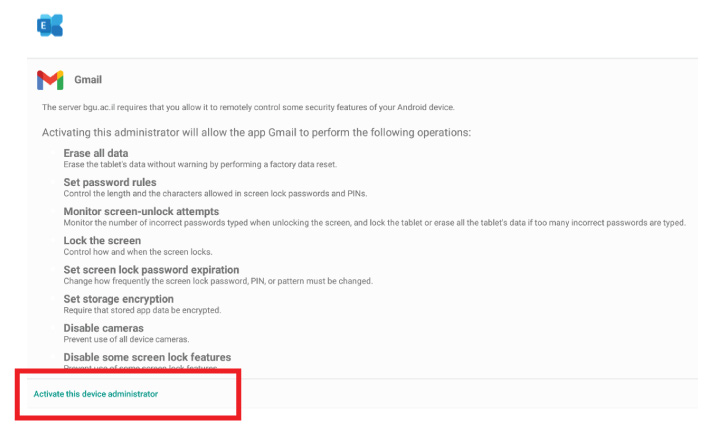This screenshot has width=721, height=433.
Task: Click Disable some screen lock features
Action: tap(147, 357)
